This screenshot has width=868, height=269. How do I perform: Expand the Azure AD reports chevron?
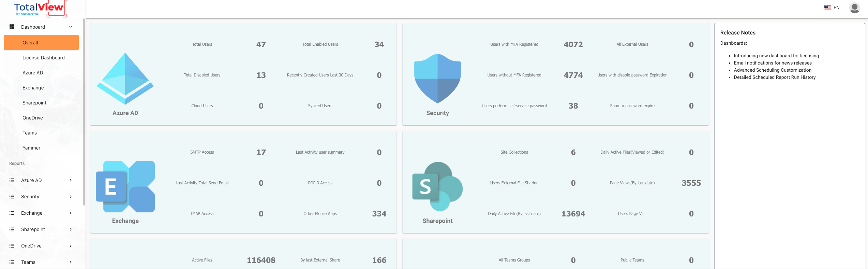point(71,180)
